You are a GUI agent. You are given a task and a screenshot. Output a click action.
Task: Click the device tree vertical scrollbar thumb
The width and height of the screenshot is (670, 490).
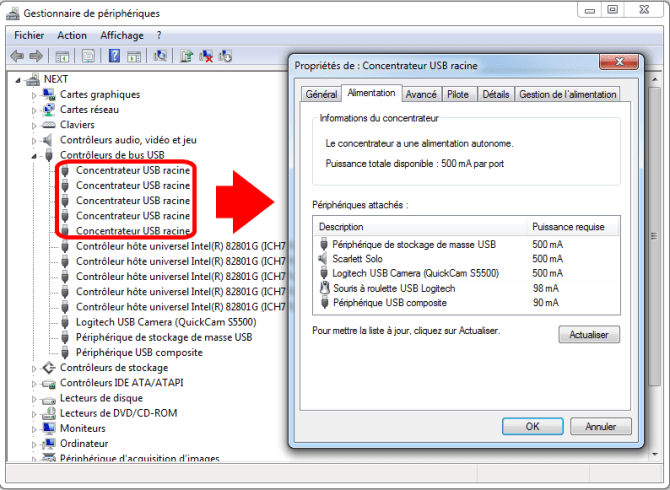[655, 236]
